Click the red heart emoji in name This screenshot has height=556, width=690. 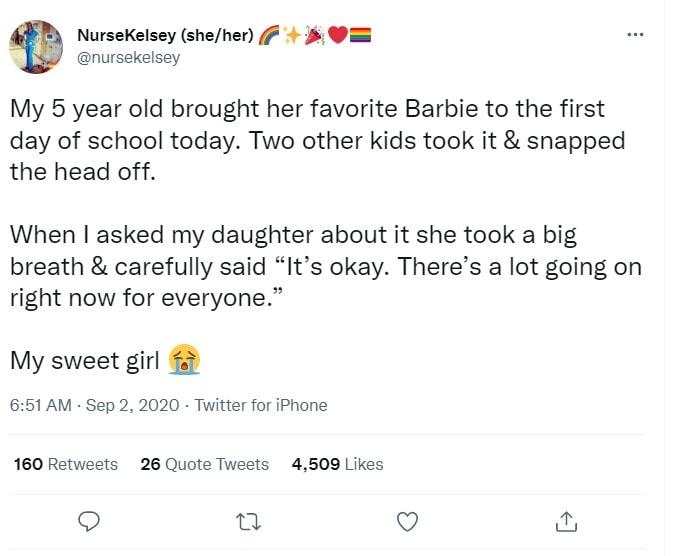(338, 36)
